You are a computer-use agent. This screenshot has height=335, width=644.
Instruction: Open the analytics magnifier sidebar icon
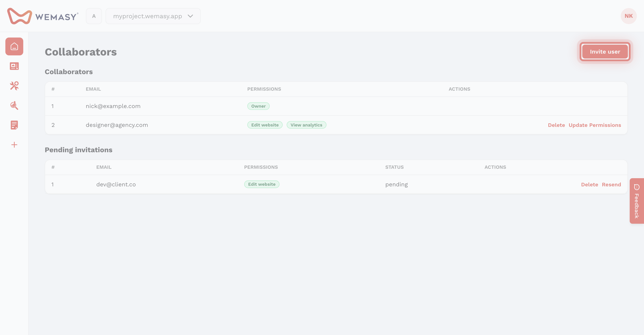[14, 105]
